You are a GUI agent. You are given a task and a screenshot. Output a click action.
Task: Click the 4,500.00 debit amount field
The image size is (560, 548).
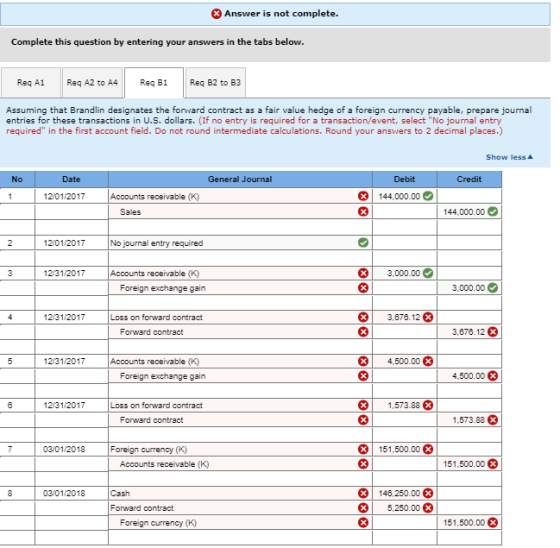click(405, 361)
